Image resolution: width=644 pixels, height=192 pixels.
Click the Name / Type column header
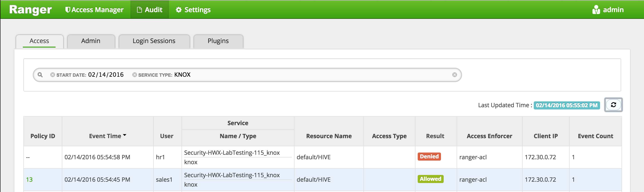238,136
